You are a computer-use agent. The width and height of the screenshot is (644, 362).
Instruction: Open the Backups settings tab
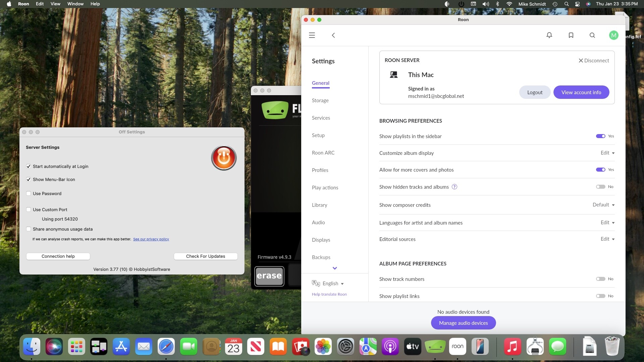(x=321, y=257)
